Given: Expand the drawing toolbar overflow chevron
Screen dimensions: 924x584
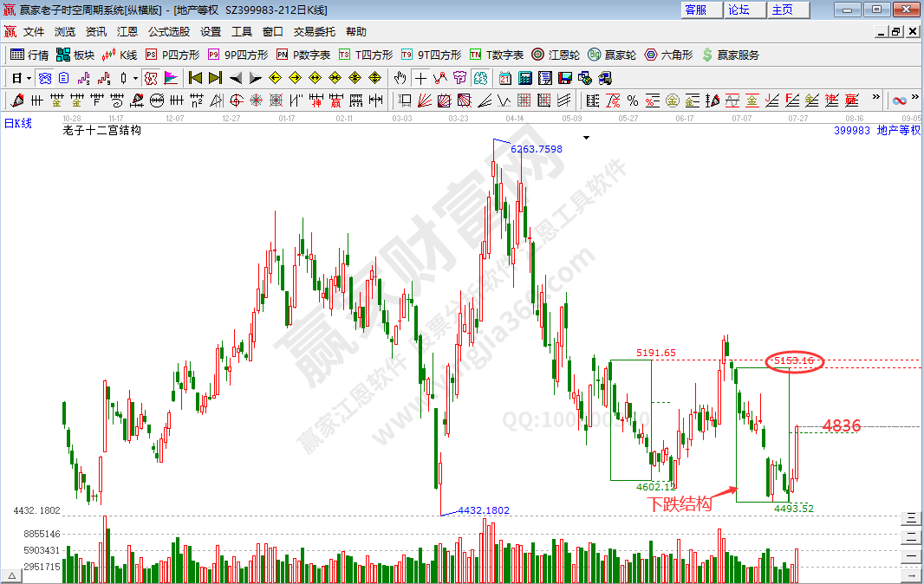Looking at the screenshot, I should (x=875, y=99).
